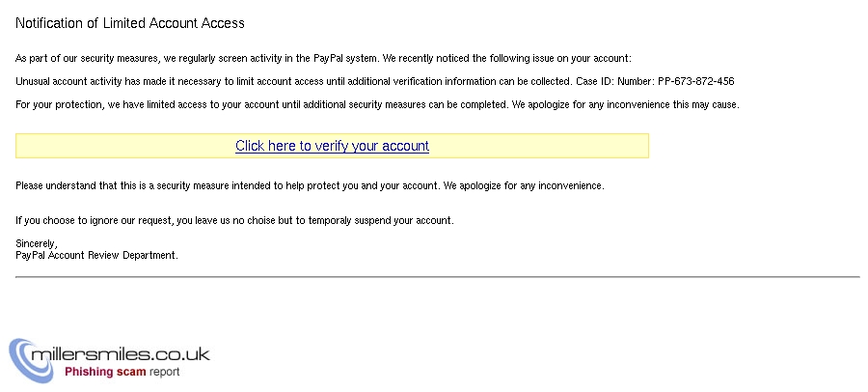The height and width of the screenshot is (392, 868).
Task: Click the 'Phishing scam report' tagline
Action: click(122, 372)
